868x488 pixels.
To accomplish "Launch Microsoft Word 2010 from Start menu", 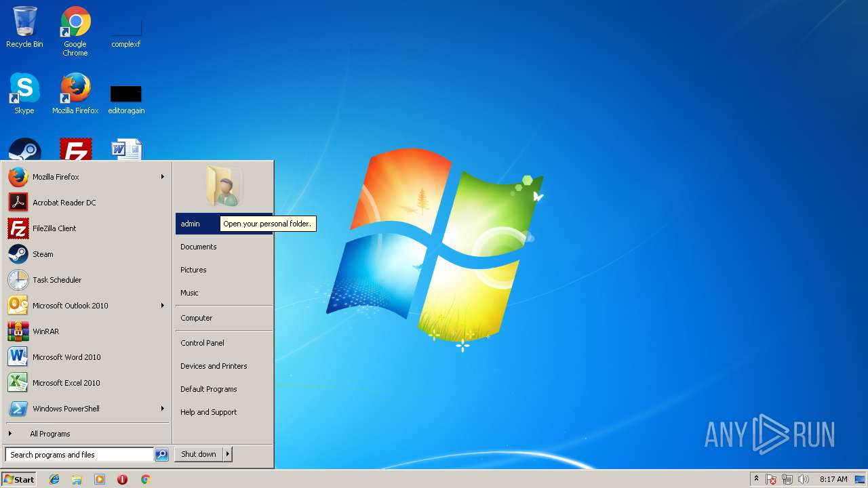I will (86, 357).
